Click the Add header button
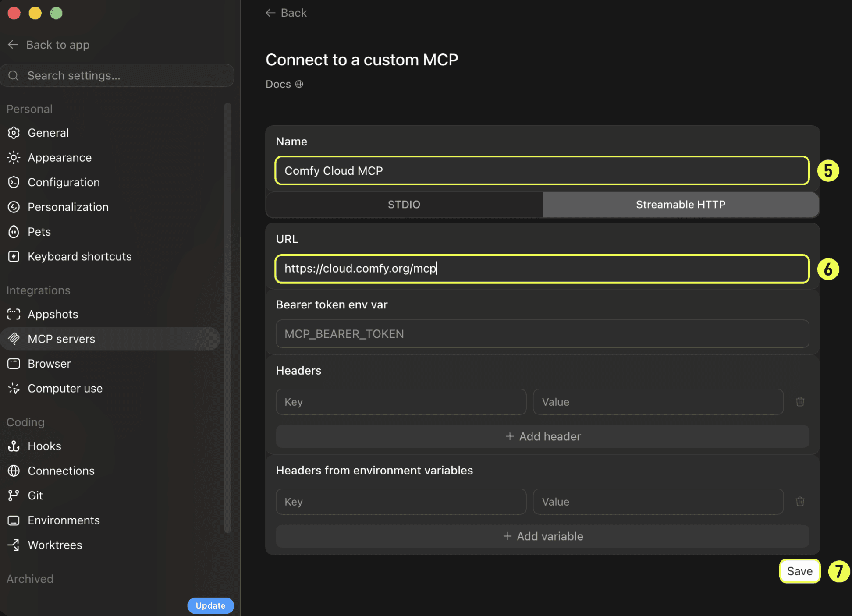Image resolution: width=852 pixels, height=616 pixels. (x=543, y=436)
